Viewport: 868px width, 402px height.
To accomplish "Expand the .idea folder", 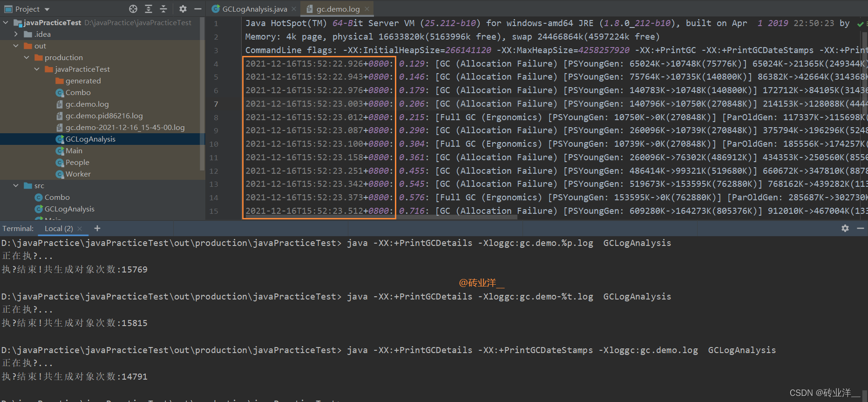I will 16,34.
